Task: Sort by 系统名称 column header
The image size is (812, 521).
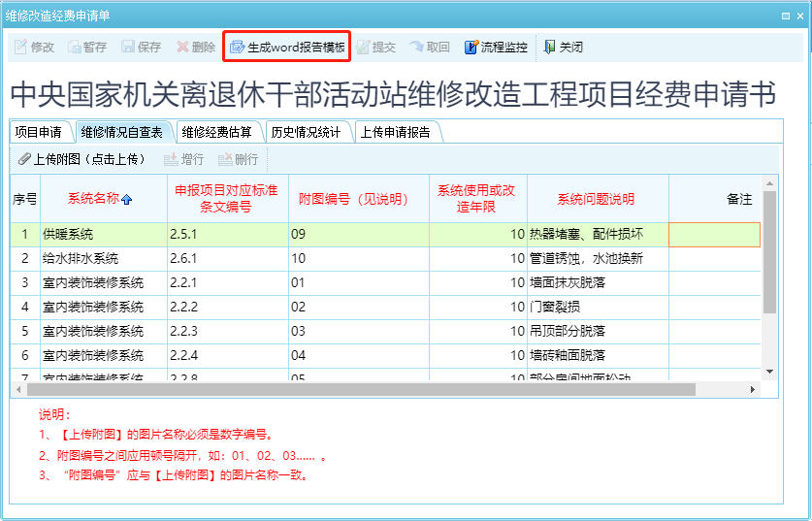Action: [99, 199]
